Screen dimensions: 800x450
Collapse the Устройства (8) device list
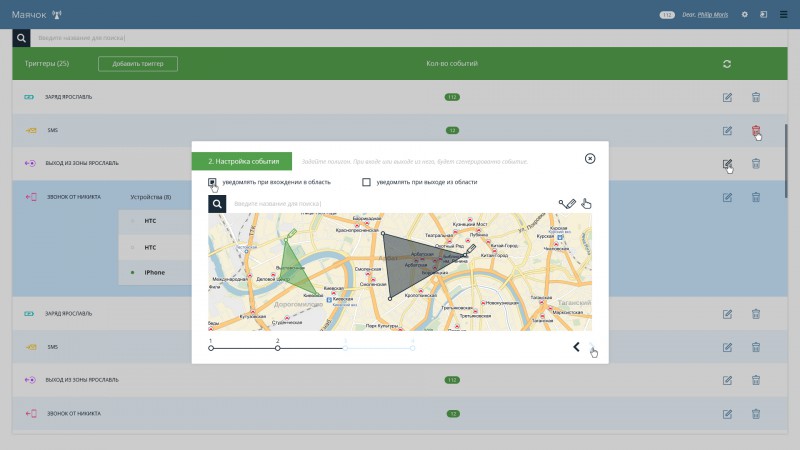click(151, 197)
